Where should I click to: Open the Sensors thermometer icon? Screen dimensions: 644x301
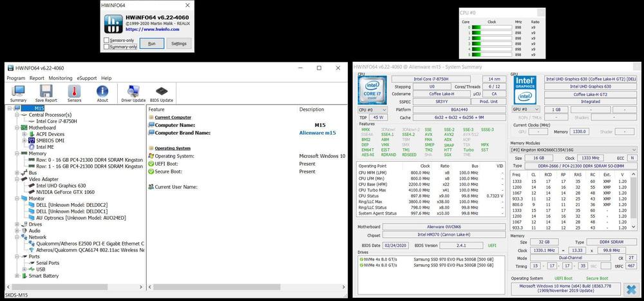[75, 93]
